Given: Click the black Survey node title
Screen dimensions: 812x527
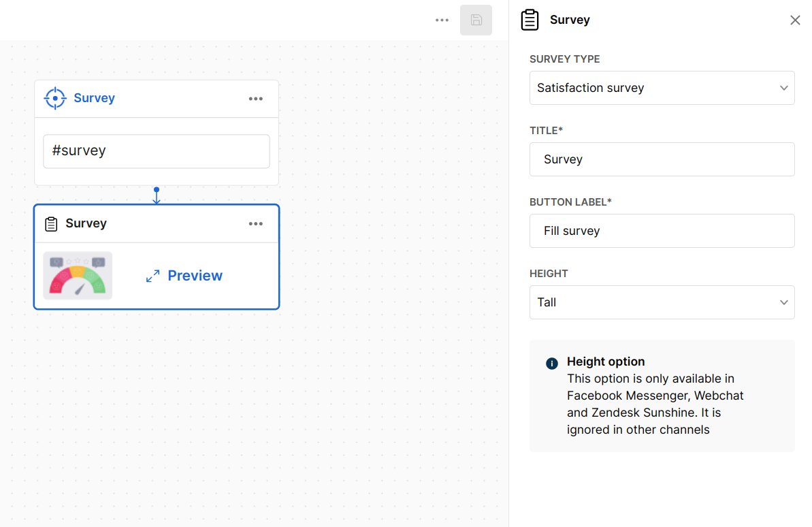Looking at the screenshot, I should pyautogui.click(x=86, y=223).
